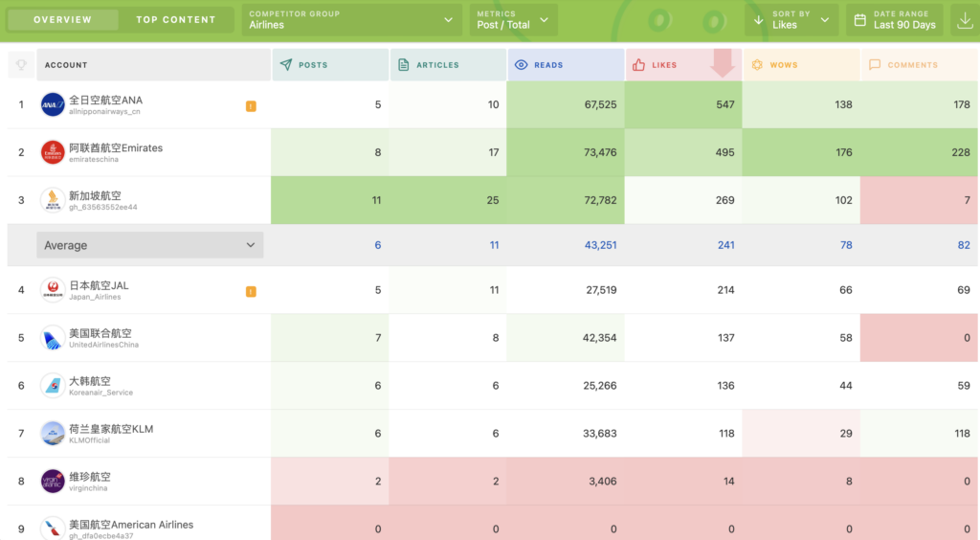Click the Likes thumbs-up icon
The height and width of the screenshot is (540, 980).
click(x=638, y=64)
